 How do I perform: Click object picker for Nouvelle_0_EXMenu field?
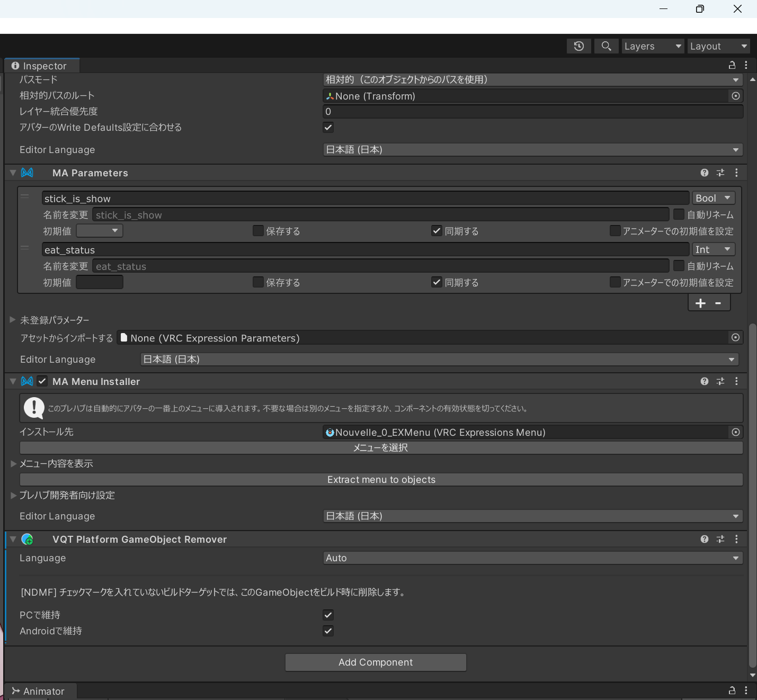(x=735, y=432)
